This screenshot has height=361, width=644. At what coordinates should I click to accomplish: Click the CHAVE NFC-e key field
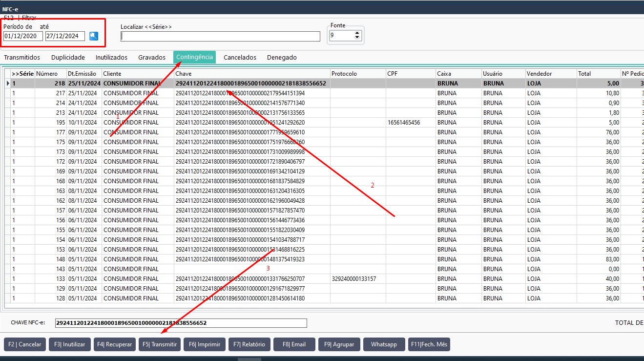tap(181, 323)
